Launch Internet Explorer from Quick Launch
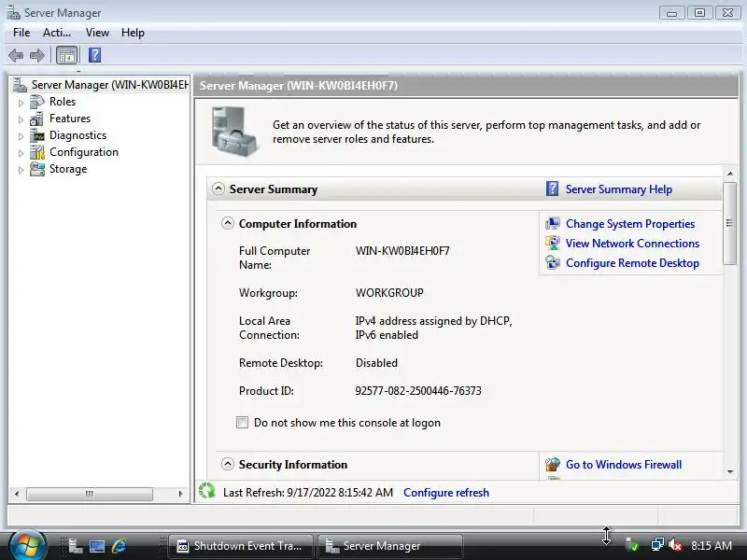 (x=119, y=546)
